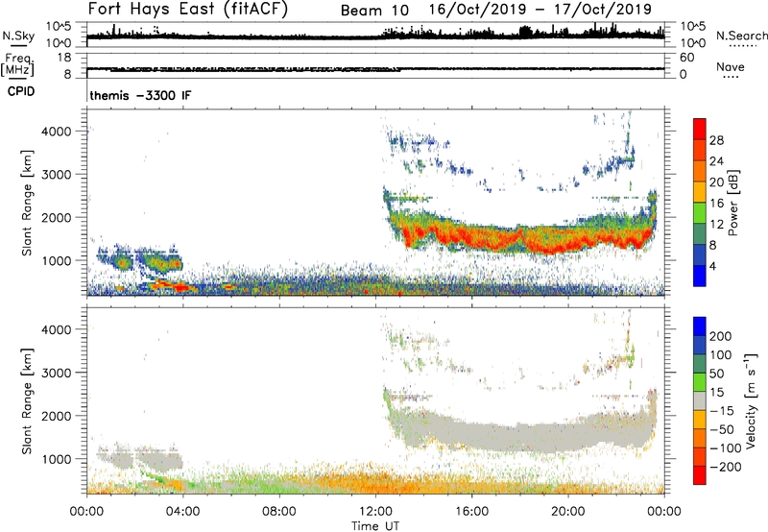Click the "N.Search" legend label
768x532 pixels.
point(741,36)
